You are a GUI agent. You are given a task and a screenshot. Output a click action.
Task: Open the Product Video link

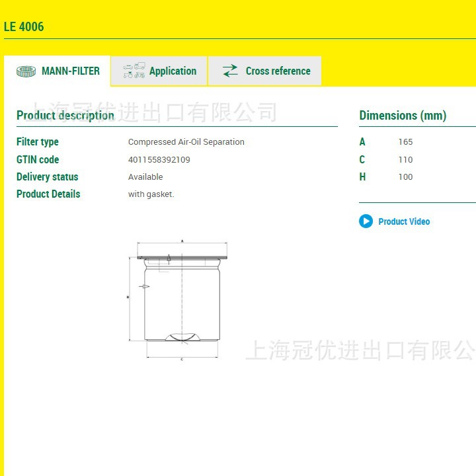(404, 221)
